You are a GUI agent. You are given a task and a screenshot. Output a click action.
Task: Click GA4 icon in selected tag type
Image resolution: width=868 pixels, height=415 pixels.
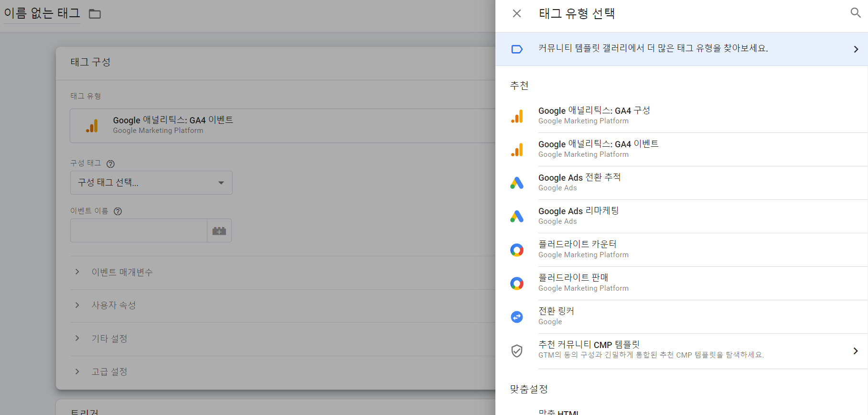(x=92, y=126)
